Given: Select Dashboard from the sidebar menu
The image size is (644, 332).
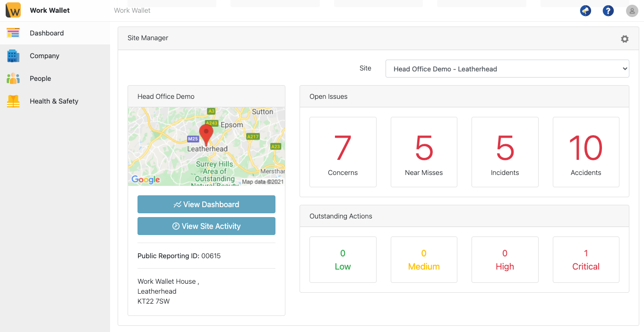Looking at the screenshot, I should pyautogui.click(x=46, y=33).
